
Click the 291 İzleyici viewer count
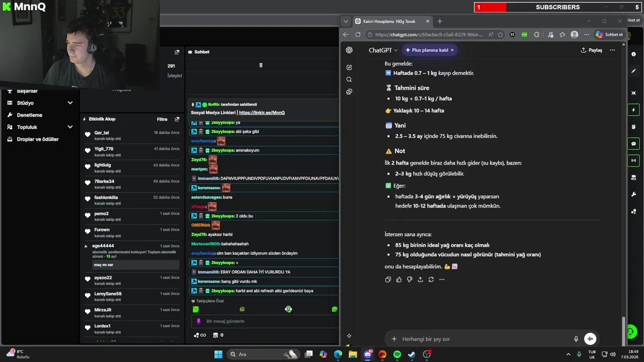pyautogui.click(x=174, y=70)
